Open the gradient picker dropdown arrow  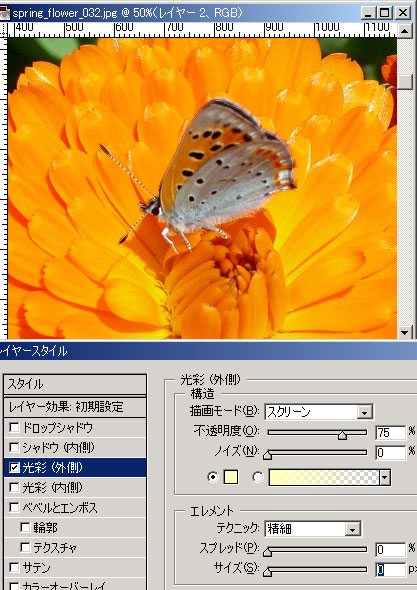385,477
